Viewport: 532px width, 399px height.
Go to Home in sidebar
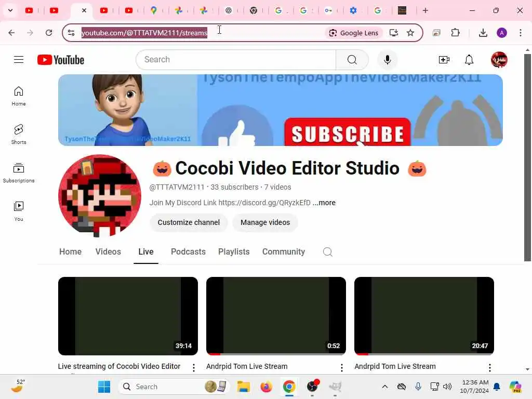tap(19, 96)
